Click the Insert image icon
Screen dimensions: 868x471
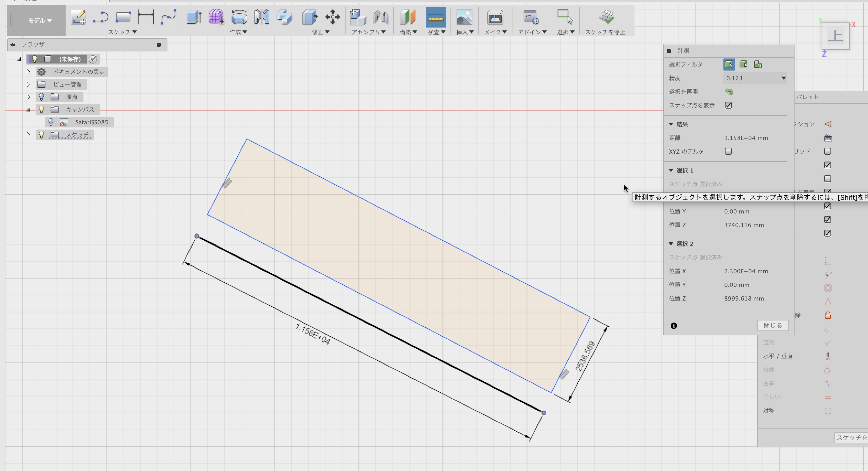[464, 17]
